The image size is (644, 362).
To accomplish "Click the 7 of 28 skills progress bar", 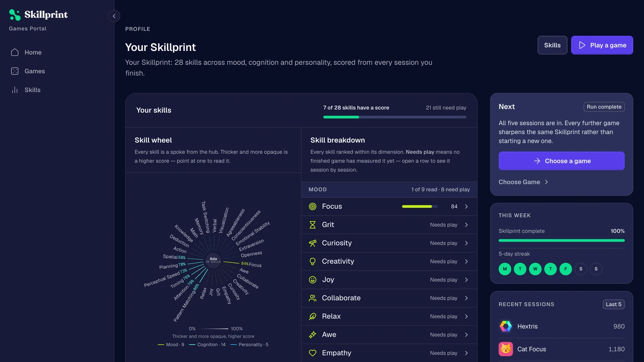I will coord(395,117).
